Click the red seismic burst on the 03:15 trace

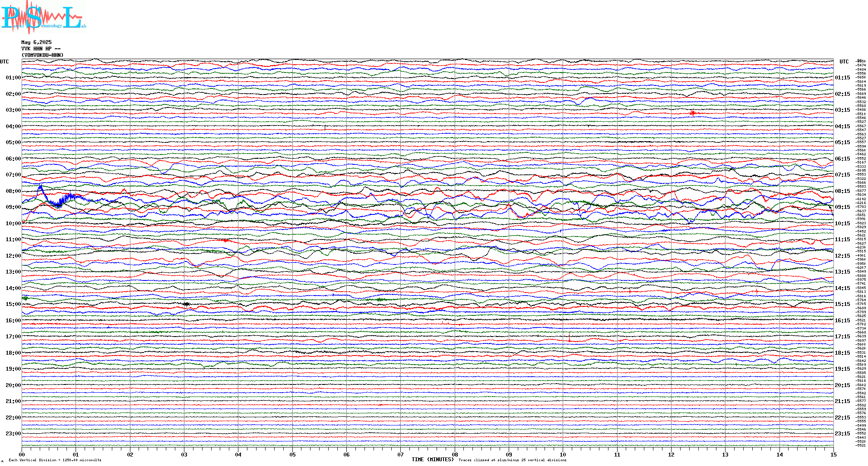(693, 113)
